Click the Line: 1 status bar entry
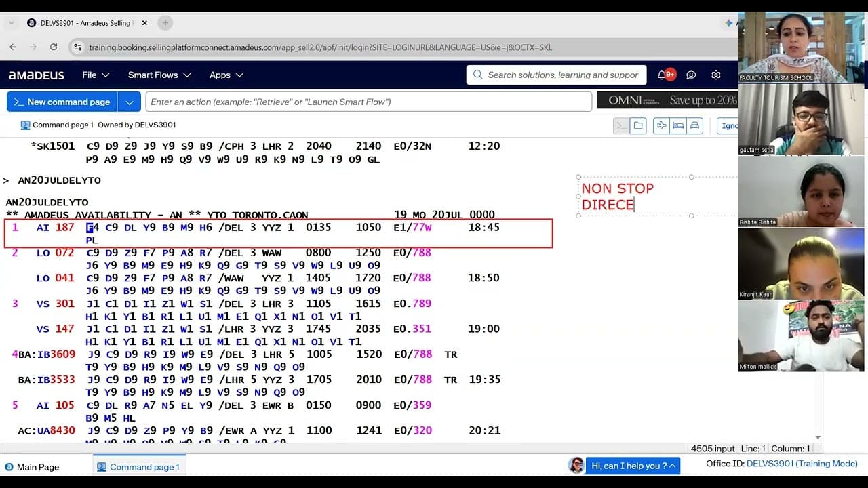This screenshot has height=488, width=868. point(752,449)
